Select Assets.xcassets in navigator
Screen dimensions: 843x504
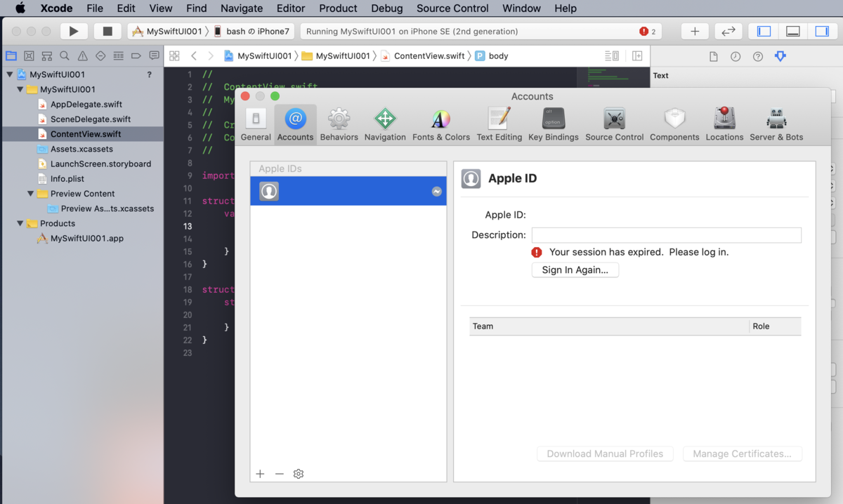[81, 149]
